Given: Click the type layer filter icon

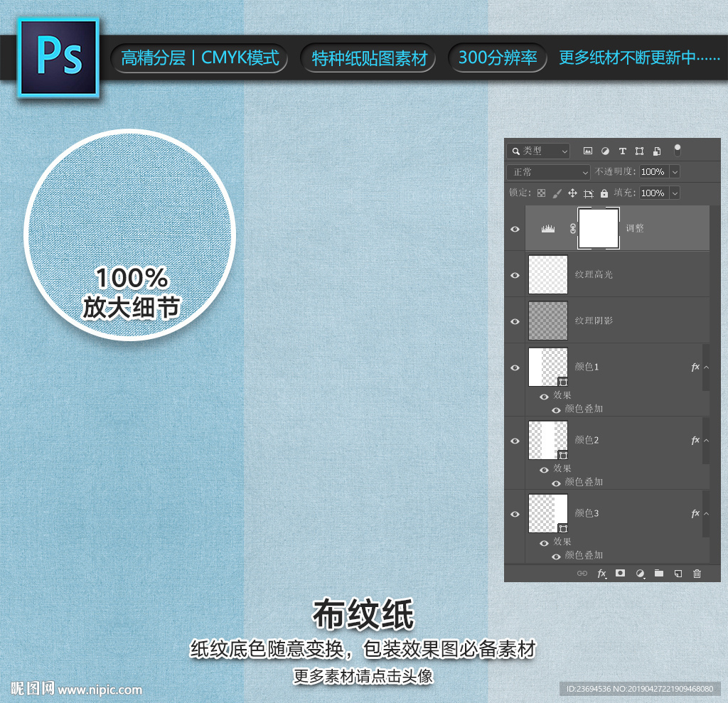Looking at the screenshot, I should coord(623,151).
